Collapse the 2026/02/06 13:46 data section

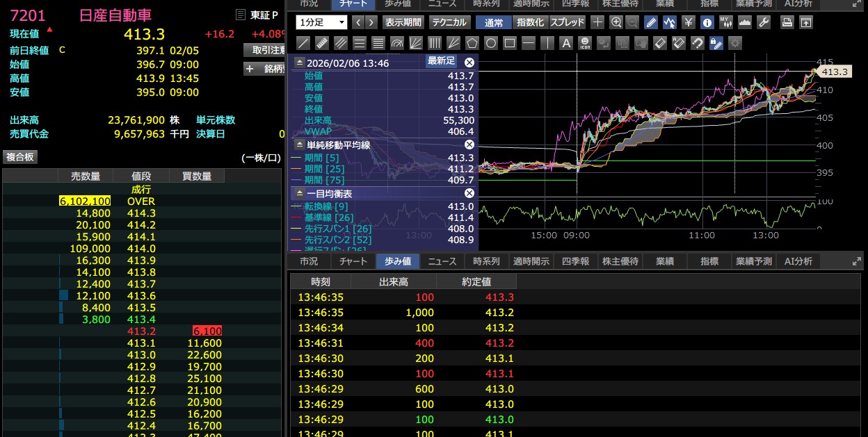pyautogui.click(x=300, y=63)
